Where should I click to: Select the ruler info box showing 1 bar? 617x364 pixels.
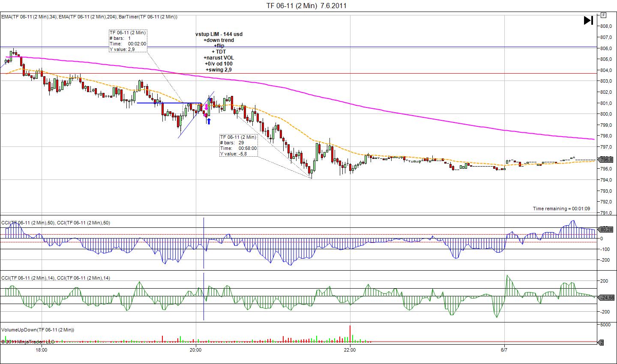(x=128, y=41)
